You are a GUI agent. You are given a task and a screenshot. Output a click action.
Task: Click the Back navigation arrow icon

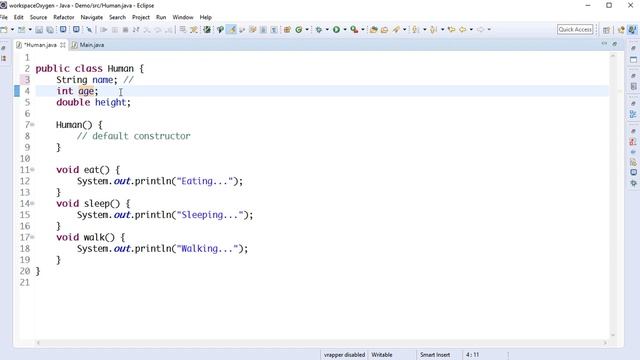tap(462, 29)
